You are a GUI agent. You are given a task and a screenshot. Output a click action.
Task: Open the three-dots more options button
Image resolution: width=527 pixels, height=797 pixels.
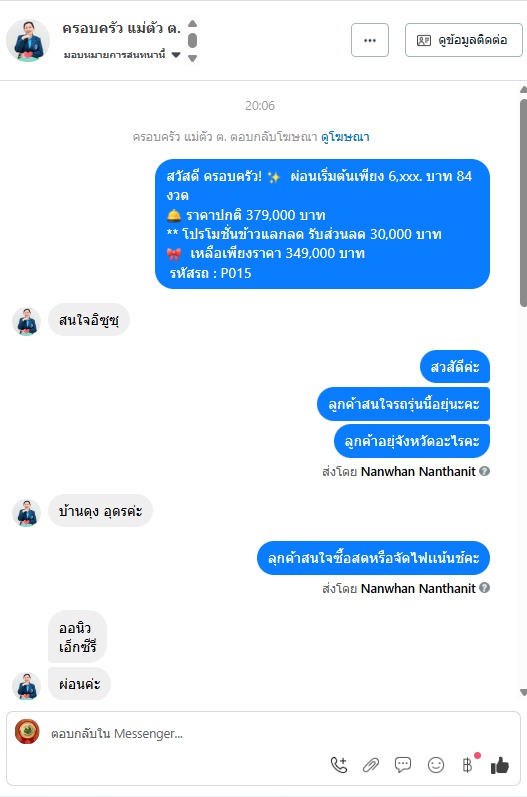370,40
